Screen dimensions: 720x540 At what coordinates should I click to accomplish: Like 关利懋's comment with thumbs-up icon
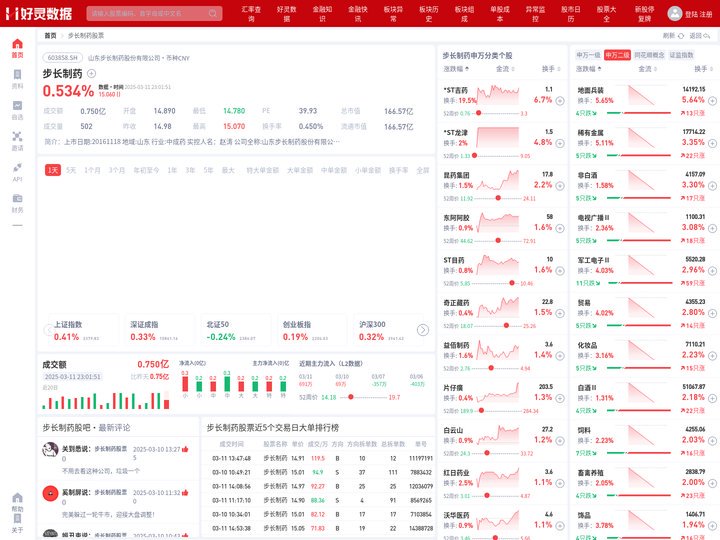pos(185,449)
